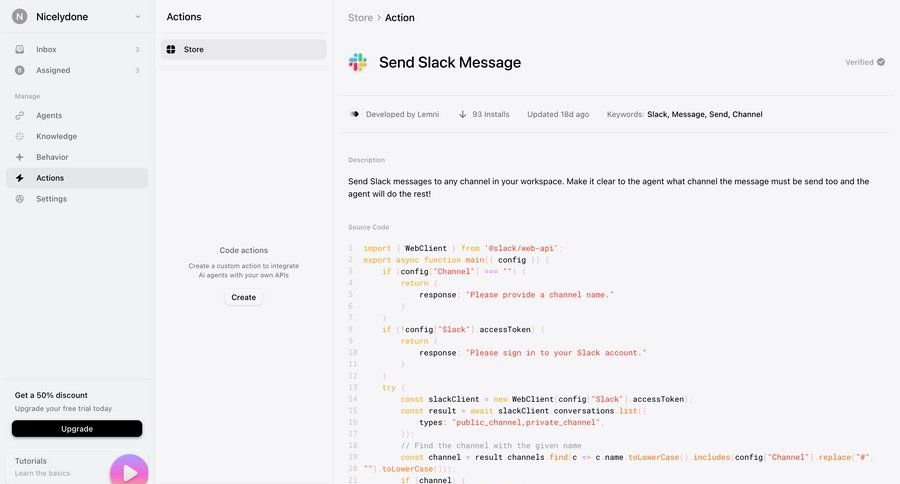Screen dimensions: 900x484
Task: Click the Slack logo icon
Action: (x=358, y=62)
